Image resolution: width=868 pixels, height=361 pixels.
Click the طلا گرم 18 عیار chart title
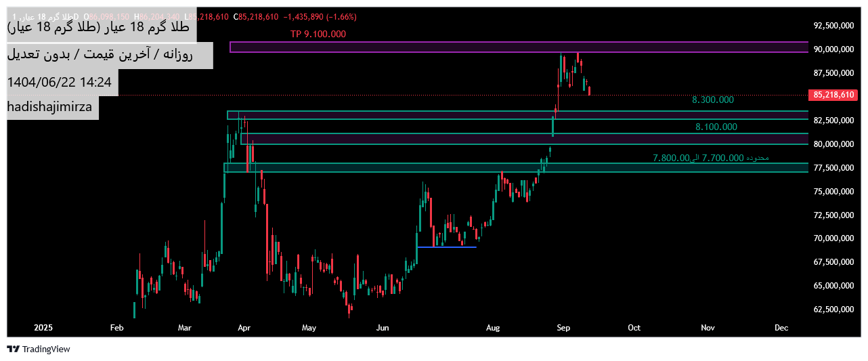[x=102, y=28]
